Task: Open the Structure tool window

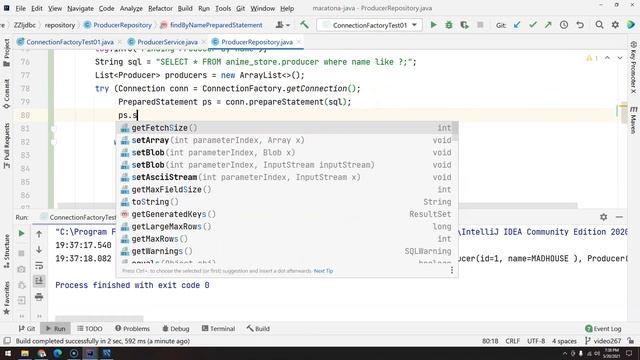Action: pos(7,251)
